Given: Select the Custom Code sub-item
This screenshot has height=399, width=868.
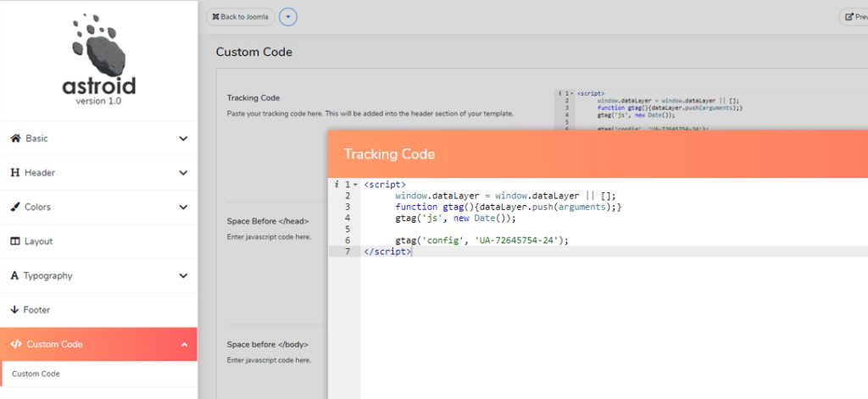Looking at the screenshot, I should click(x=98, y=374).
